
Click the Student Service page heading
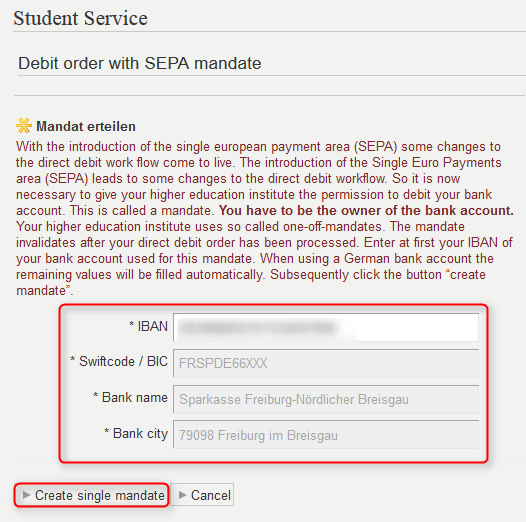(x=81, y=18)
